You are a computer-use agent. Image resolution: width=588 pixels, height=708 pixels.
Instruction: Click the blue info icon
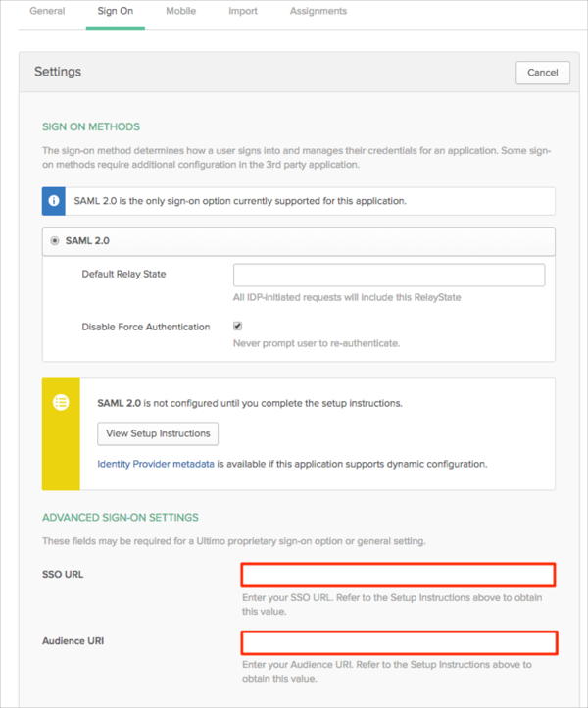tap(54, 201)
